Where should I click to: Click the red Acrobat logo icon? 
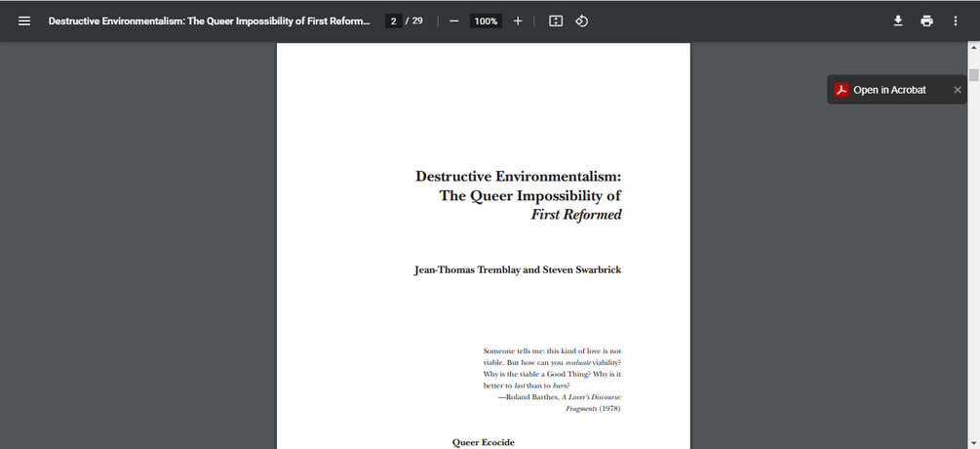click(842, 90)
